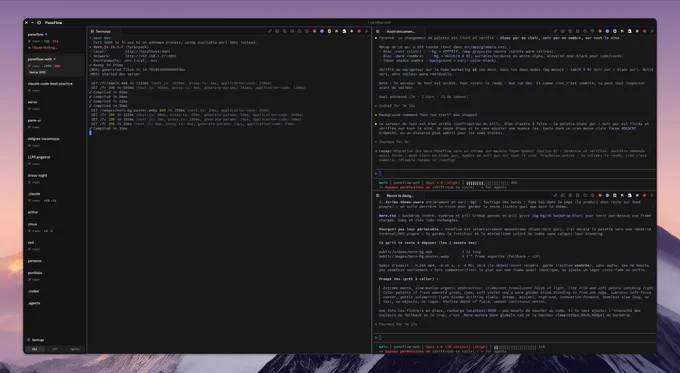Expand the 'Churned for 5m 27s' line
The width and height of the screenshot is (680, 373).
396,324
